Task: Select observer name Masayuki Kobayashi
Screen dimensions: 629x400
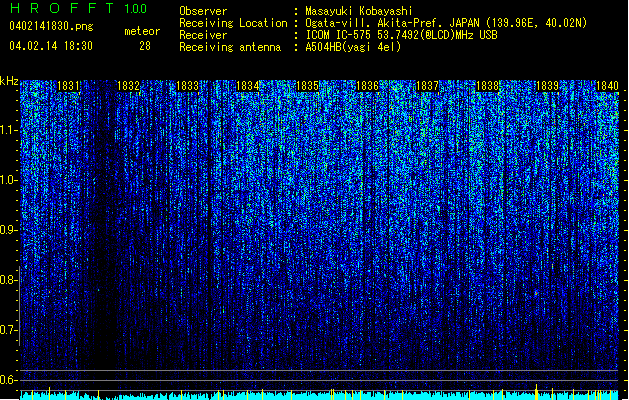Action: click(x=359, y=11)
